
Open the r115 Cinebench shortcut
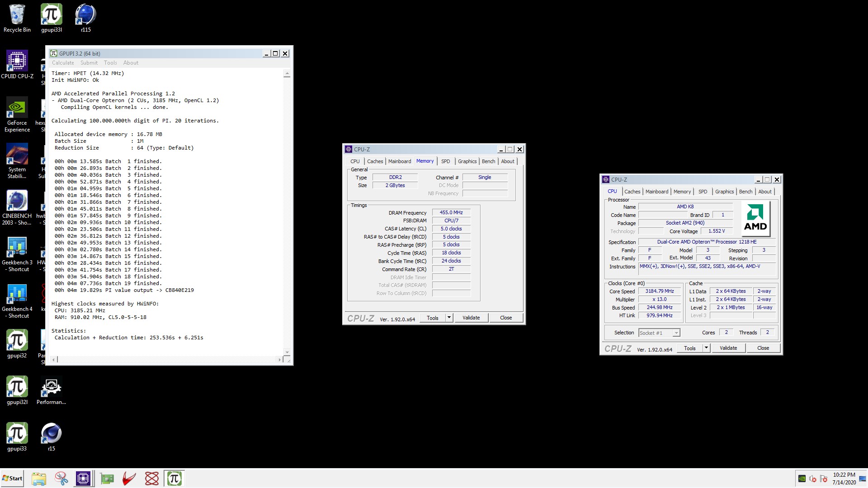tap(85, 18)
